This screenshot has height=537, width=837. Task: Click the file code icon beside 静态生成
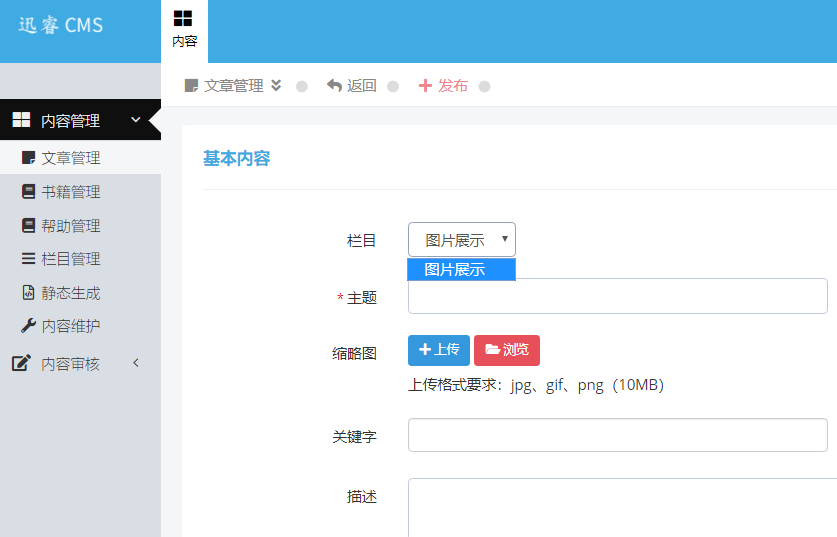click(28, 293)
